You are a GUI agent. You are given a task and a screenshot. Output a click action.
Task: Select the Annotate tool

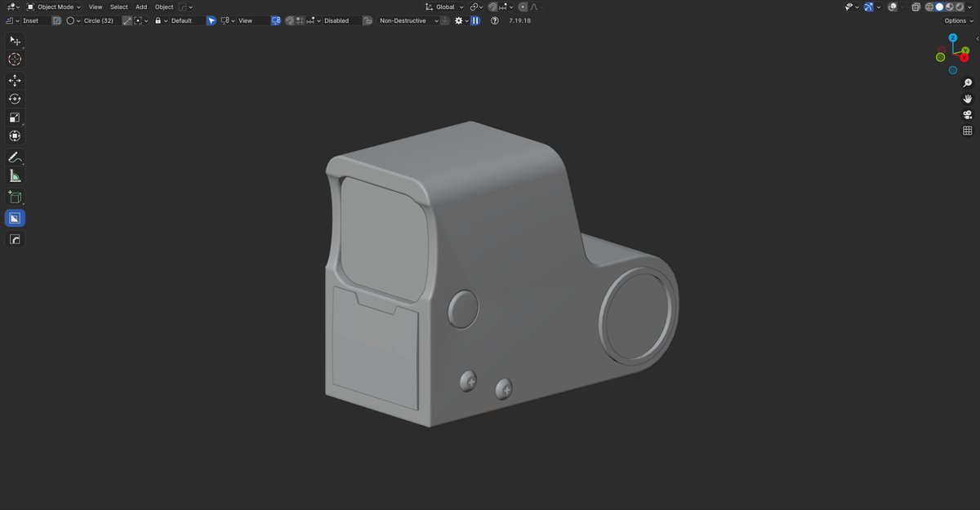[x=15, y=157]
